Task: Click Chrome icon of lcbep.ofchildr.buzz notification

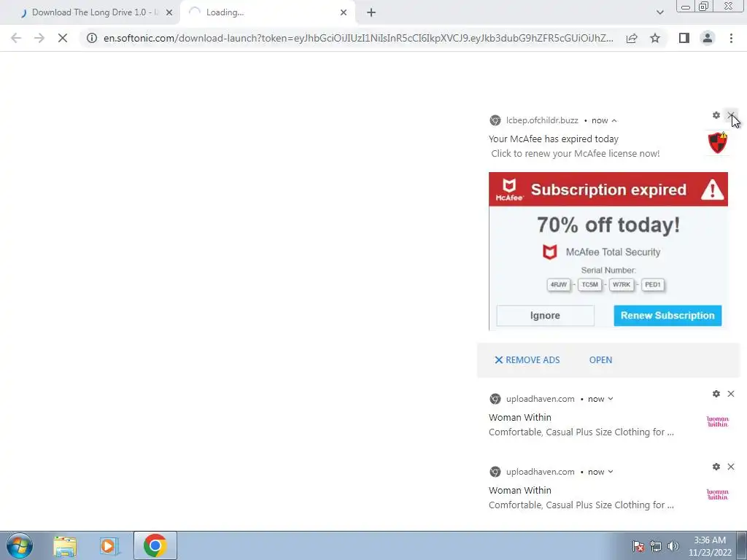Action: point(495,120)
